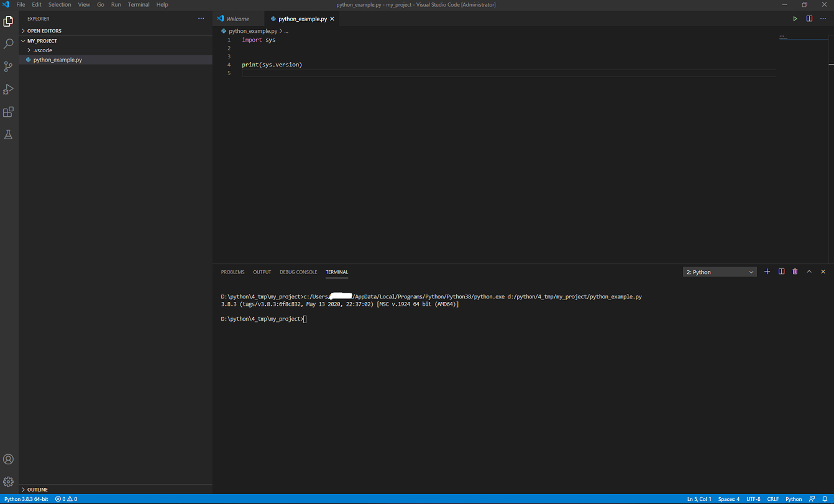Click the CRLF end-of-line indicator

(x=772, y=499)
